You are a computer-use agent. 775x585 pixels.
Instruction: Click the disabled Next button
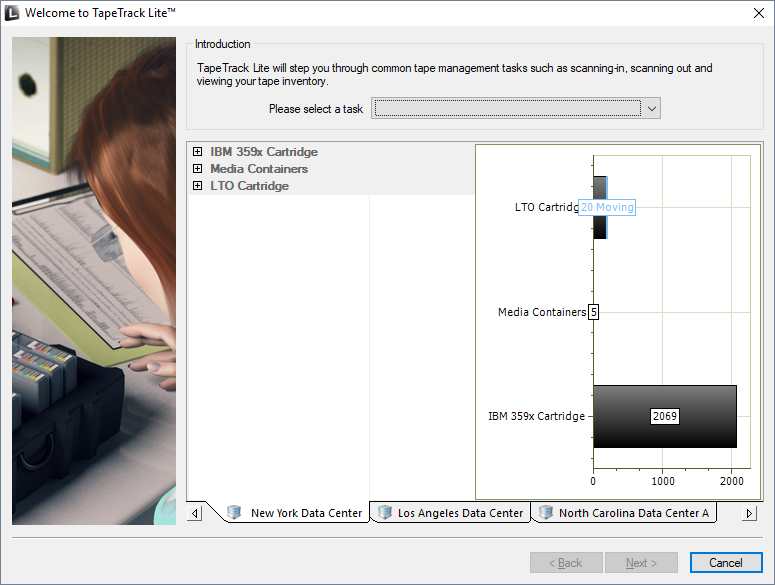[x=641, y=563]
